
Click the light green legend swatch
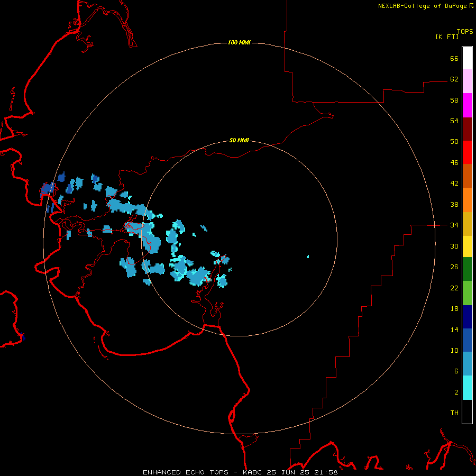[x=467, y=293]
